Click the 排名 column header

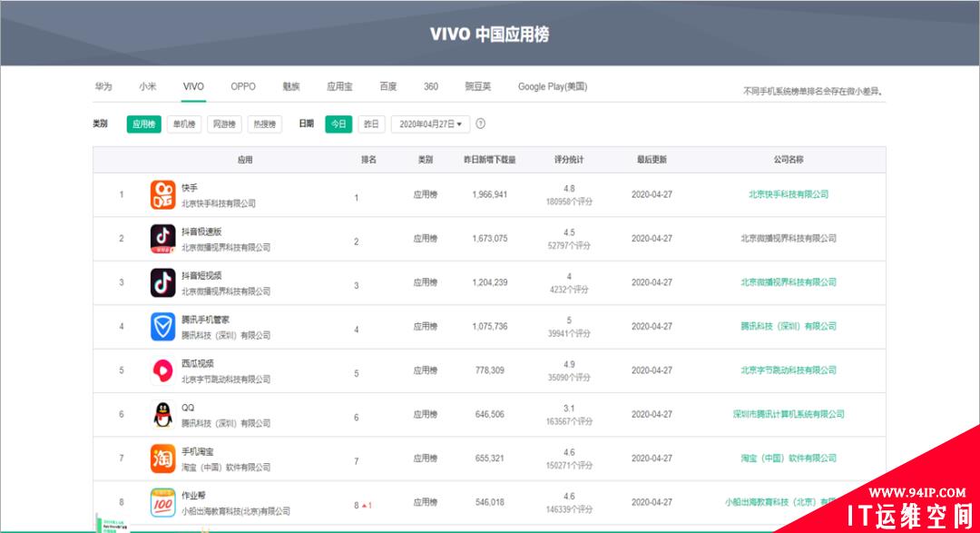(368, 160)
